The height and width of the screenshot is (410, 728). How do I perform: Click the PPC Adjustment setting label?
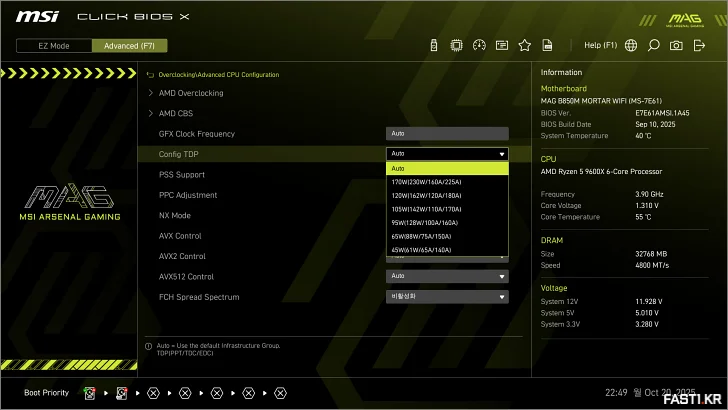click(x=188, y=195)
